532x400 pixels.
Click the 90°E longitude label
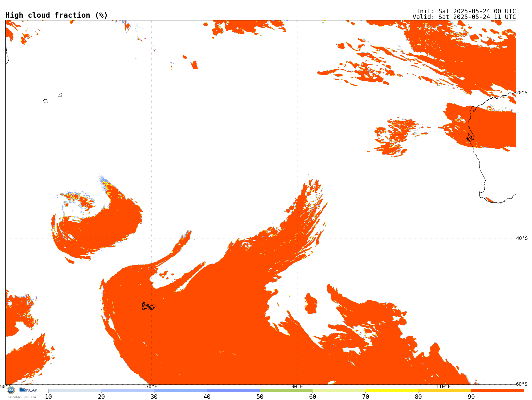pos(297,386)
